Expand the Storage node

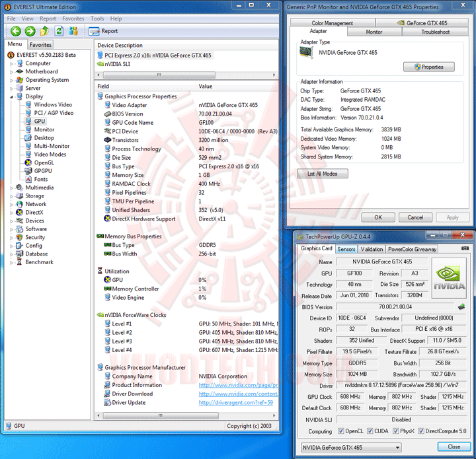(11, 196)
